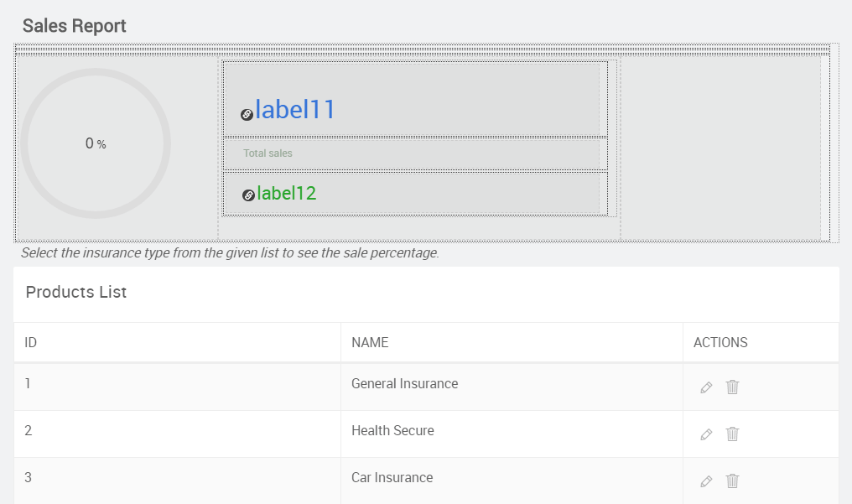
Task: Click the Total sales caption label
Action: pyautogui.click(x=268, y=153)
